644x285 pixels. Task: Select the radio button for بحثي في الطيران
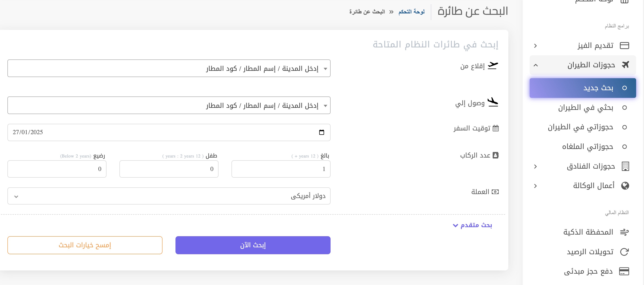[x=625, y=107]
